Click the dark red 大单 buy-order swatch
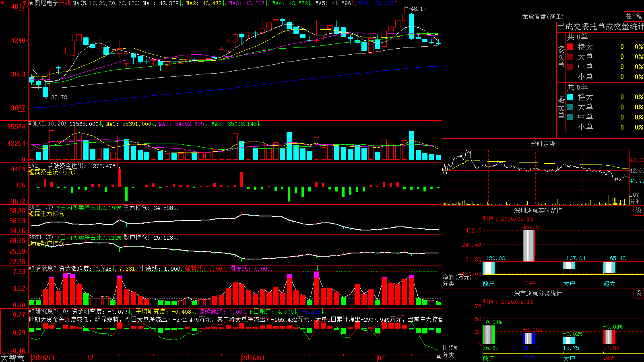Viewport: 644px width, 362px height. pyautogui.click(x=570, y=57)
